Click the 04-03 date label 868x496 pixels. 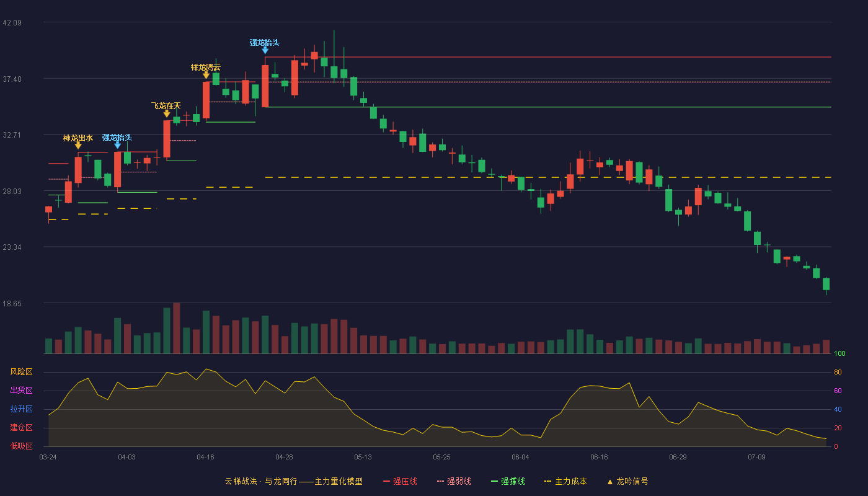point(126,457)
